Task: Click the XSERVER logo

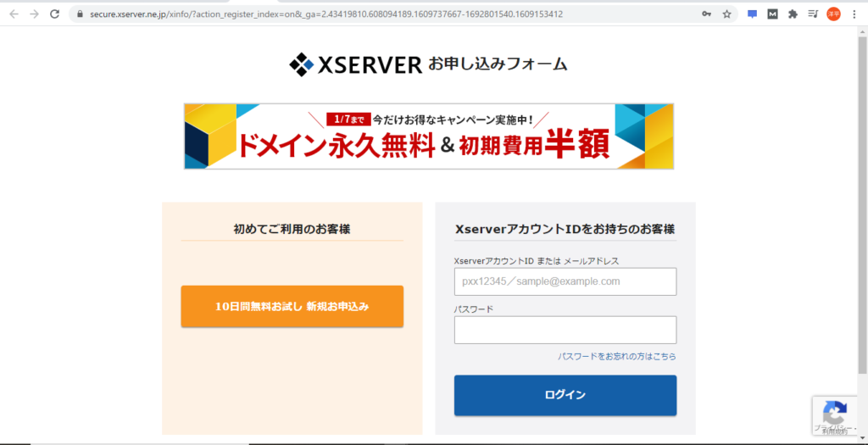Action: (355, 64)
